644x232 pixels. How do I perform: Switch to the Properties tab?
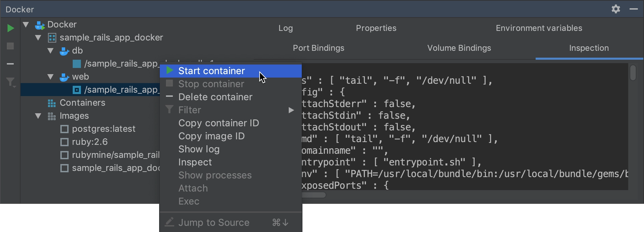click(376, 28)
